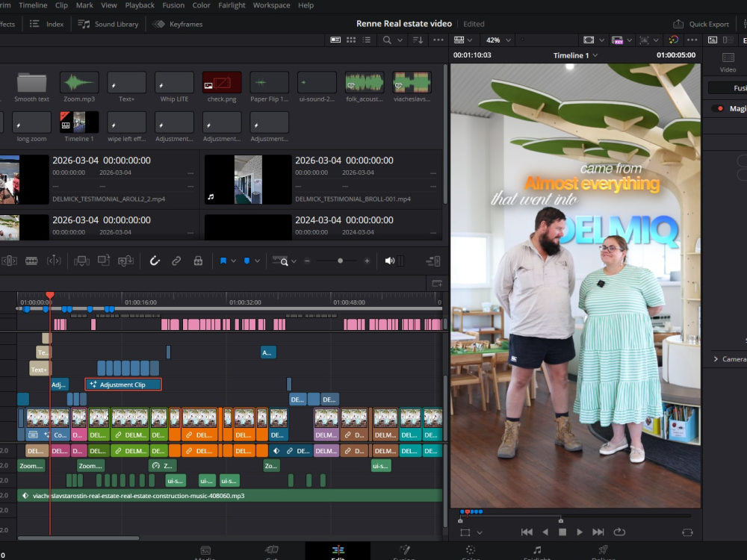Select Zoom.mp3 in media pool
Viewport: 747px width, 560px height.
(79, 87)
